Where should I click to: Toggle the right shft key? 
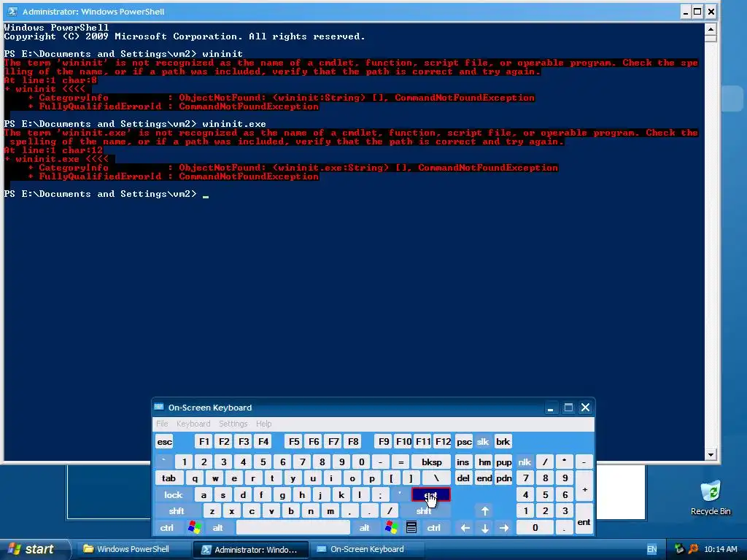click(x=424, y=511)
